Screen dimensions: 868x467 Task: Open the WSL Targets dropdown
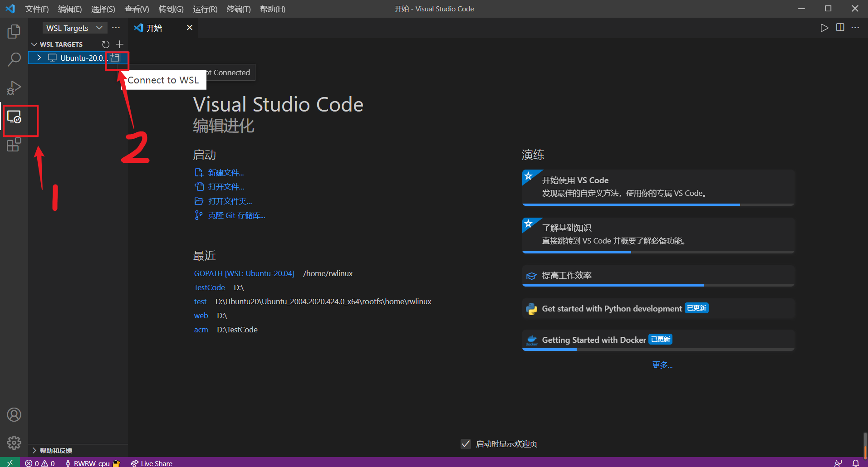(75, 28)
